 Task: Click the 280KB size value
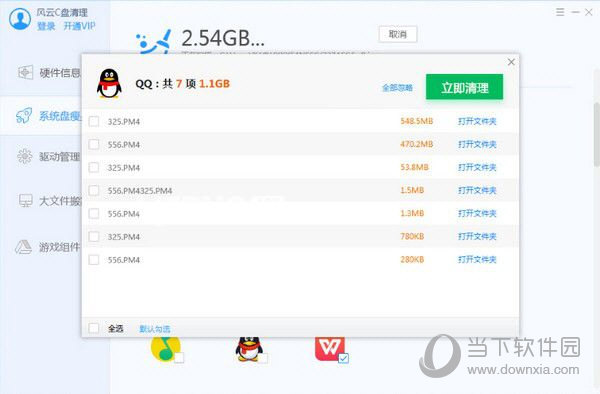412,259
